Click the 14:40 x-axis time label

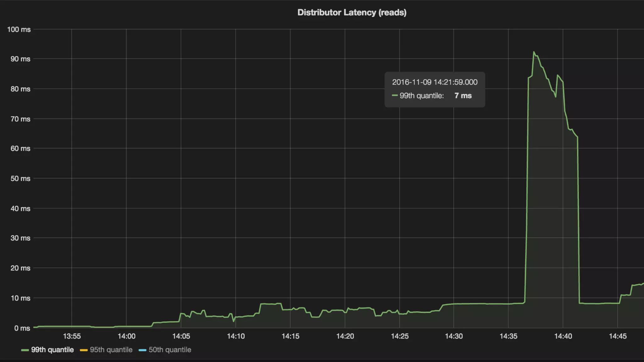coord(563,336)
